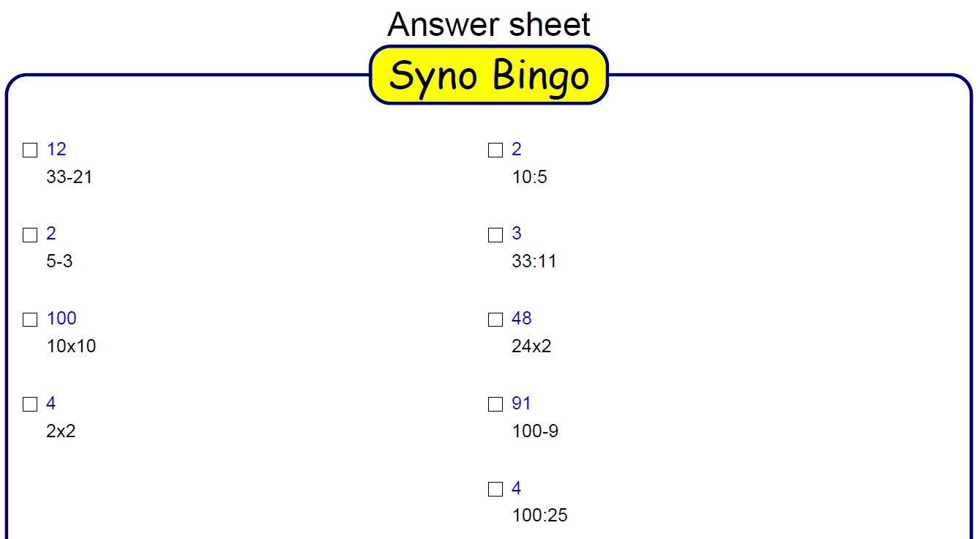Toggle the checkbox for the 100:25 answer
This screenshot has width=980, height=539.
(x=495, y=489)
